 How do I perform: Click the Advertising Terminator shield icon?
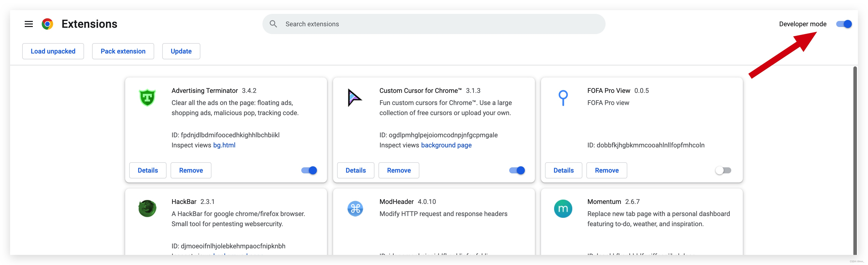tap(147, 97)
